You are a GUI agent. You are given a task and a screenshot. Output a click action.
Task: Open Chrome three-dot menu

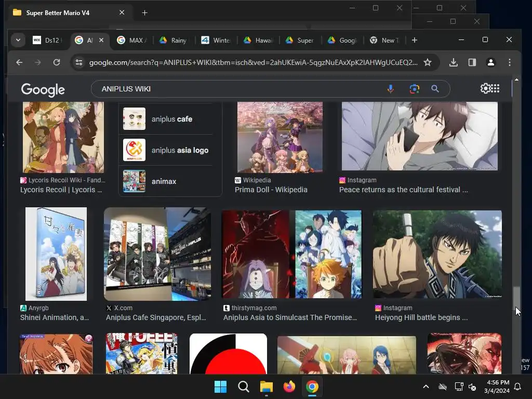pos(509,62)
